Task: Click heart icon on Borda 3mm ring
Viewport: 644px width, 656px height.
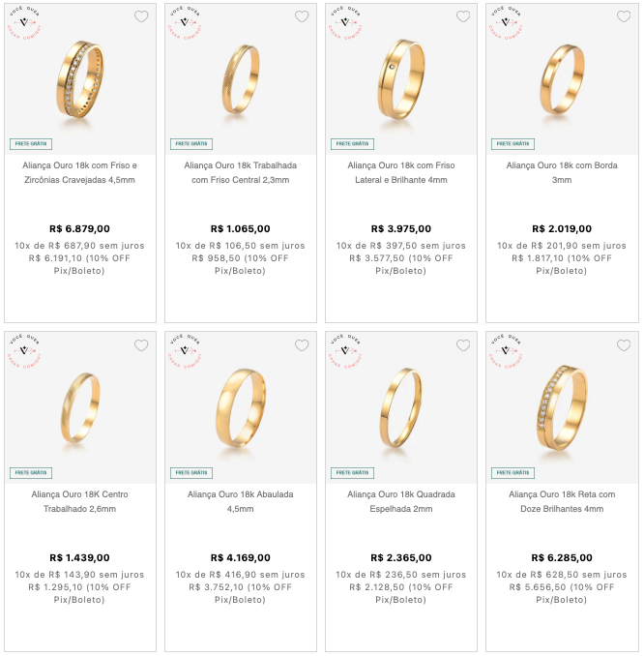Action: [624, 16]
